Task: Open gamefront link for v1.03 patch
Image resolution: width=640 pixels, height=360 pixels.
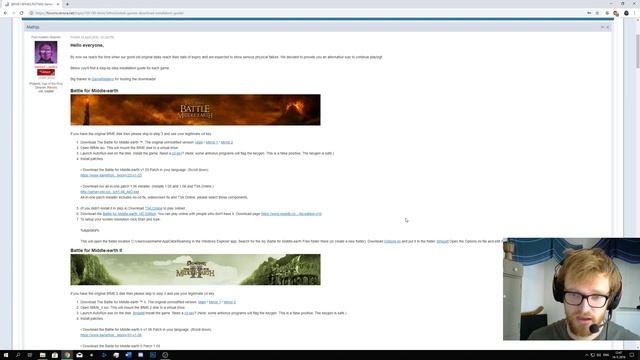Action: 111,176
